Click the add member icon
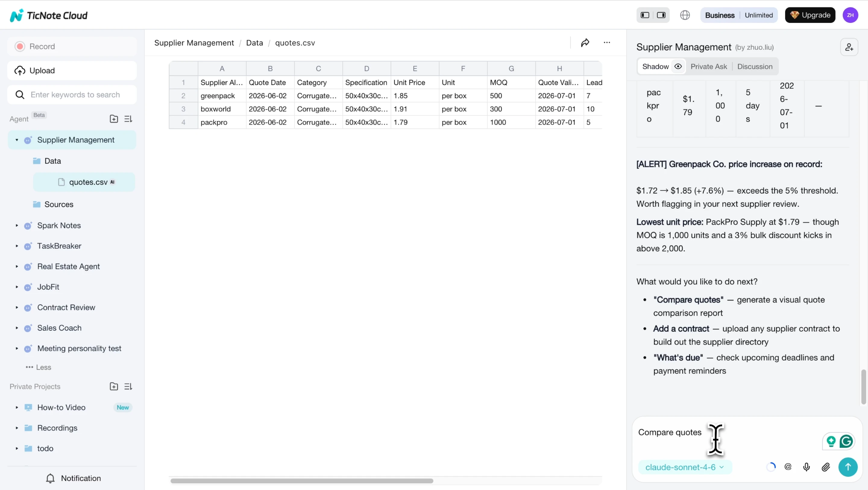 point(849,47)
